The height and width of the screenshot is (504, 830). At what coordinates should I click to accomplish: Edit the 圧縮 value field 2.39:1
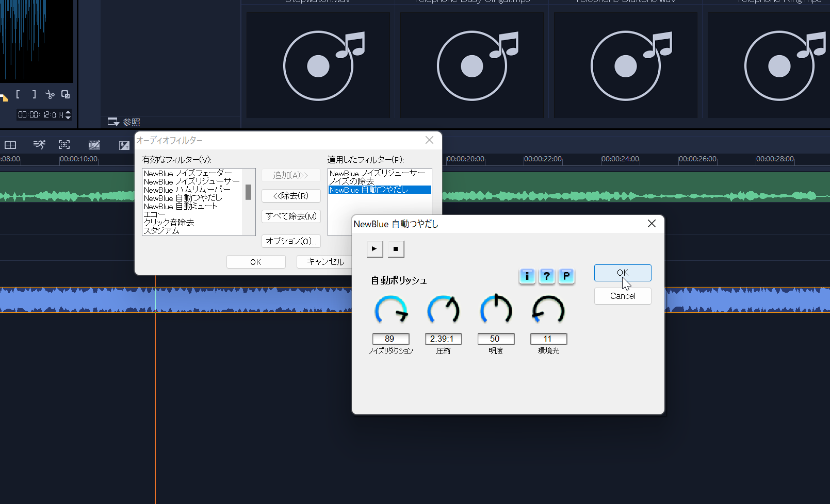click(444, 339)
